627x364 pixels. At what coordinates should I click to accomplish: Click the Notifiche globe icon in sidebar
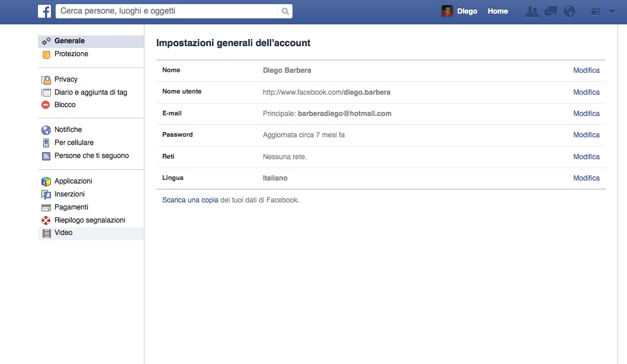click(x=46, y=130)
